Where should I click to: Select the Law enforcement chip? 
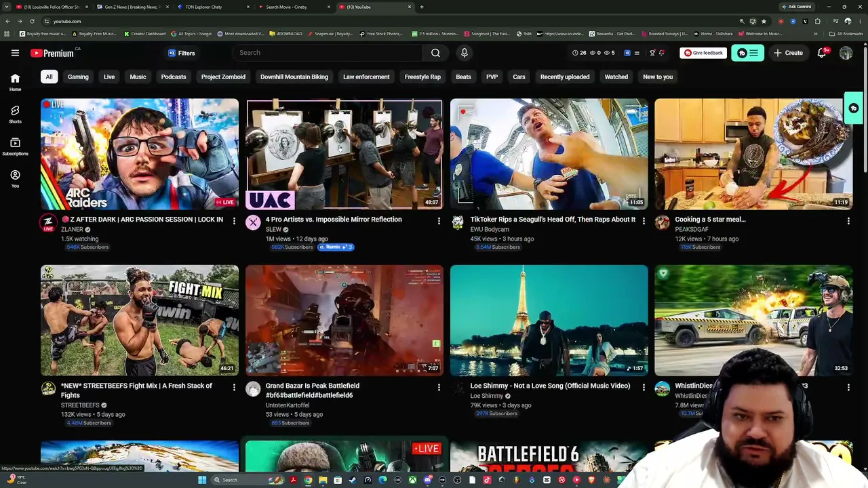coord(366,77)
